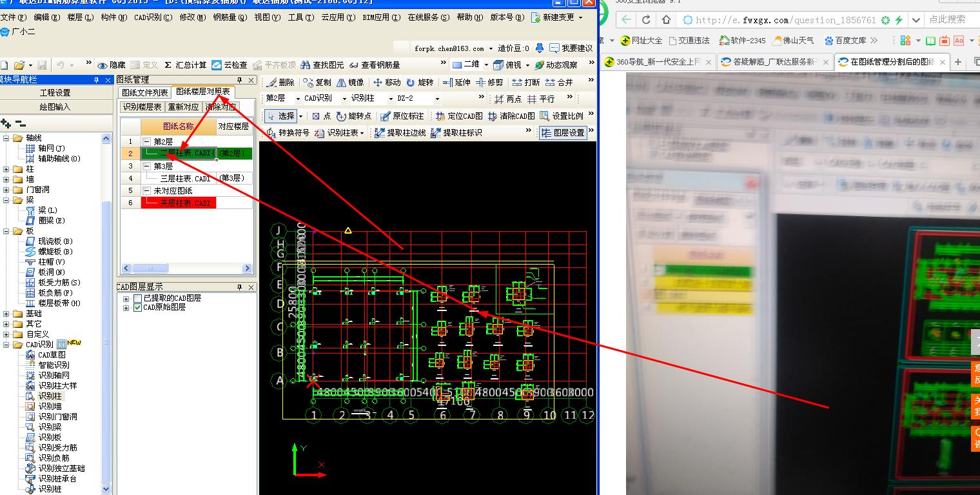
Task: Click the 重新对应 button
Action: tap(183, 107)
